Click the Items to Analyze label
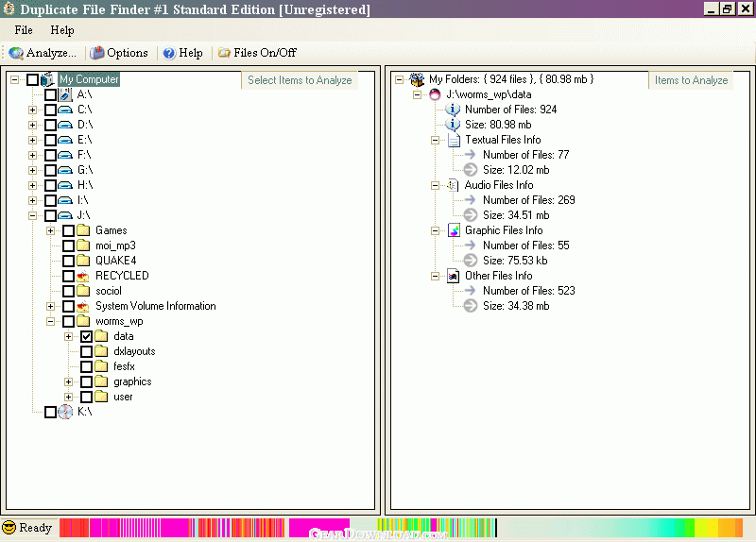This screenshot has width=756, height=542. click(x=692, y=80)
